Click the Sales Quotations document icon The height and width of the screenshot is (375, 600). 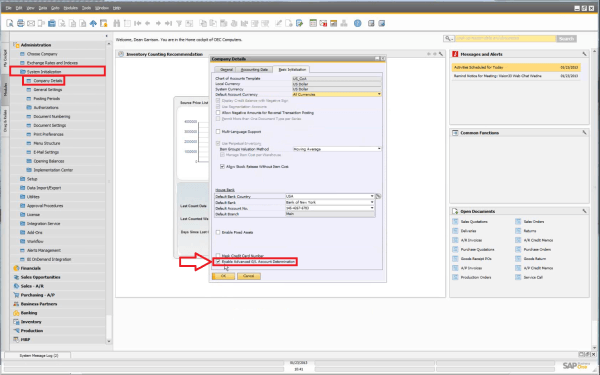pyautogui.click(x=455, y=222)
